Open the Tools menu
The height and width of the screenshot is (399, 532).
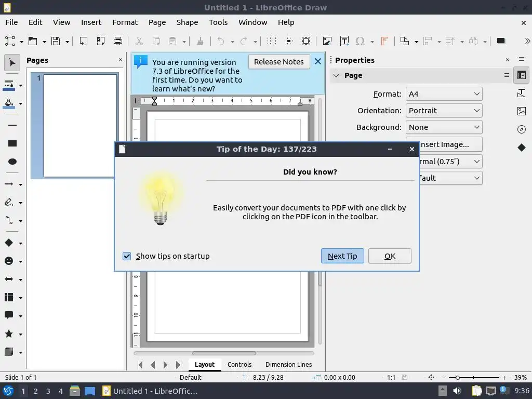coord(218,22)
